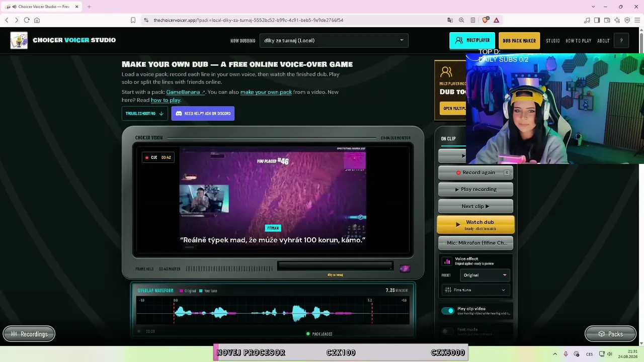Click the clip video on Choicer Vision monitor
This screenshot has height=362, width=644.
pyautogui.click(x=273, y=199)
